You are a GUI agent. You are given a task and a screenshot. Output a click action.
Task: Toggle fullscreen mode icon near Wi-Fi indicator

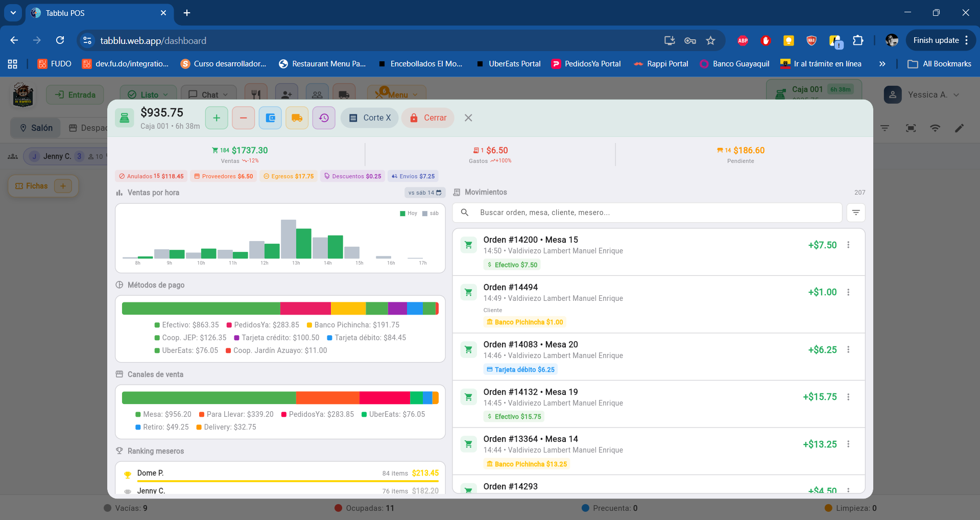point(911,128)
